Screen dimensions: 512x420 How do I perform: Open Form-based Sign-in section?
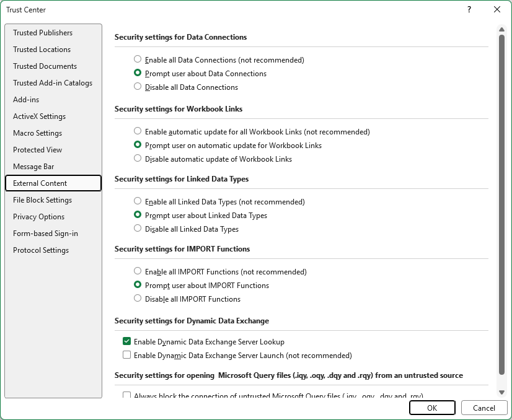click(x=53, y=234)
